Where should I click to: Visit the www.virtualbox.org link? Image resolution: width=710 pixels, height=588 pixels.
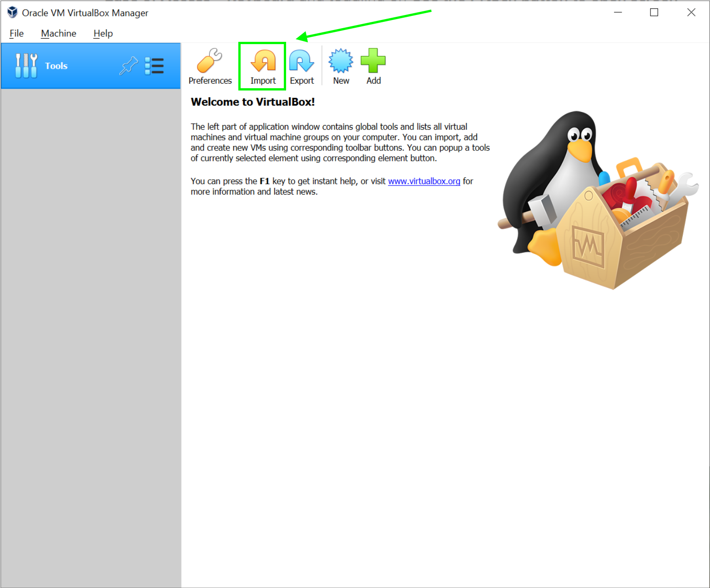(424, 181)
